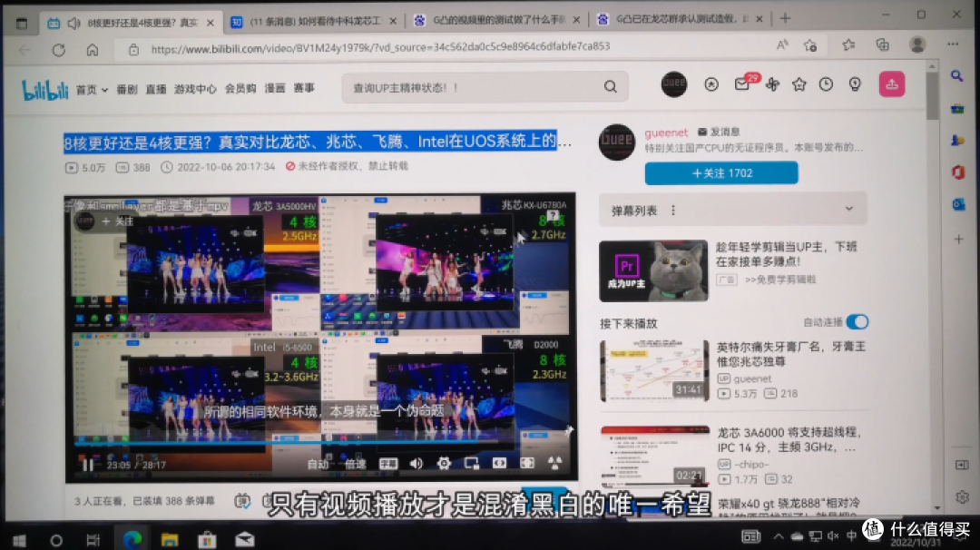Toggle read aloud icon in address bar

(x=782, y=45)
